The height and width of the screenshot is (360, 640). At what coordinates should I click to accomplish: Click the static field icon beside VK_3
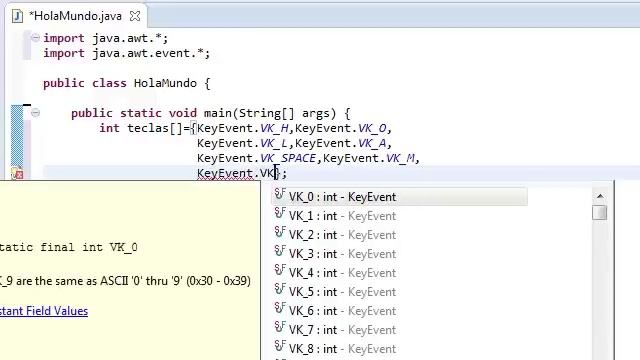tap(280, 251)
